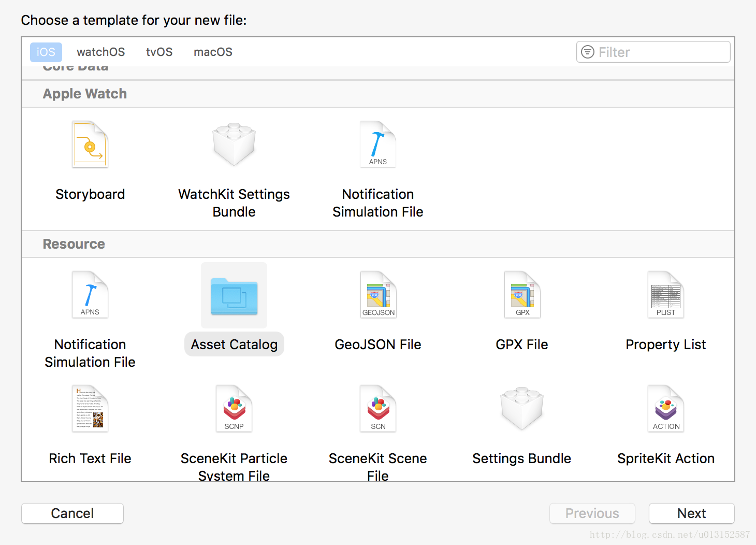Click the Asset Catalog folder icon

click(234, 296)
